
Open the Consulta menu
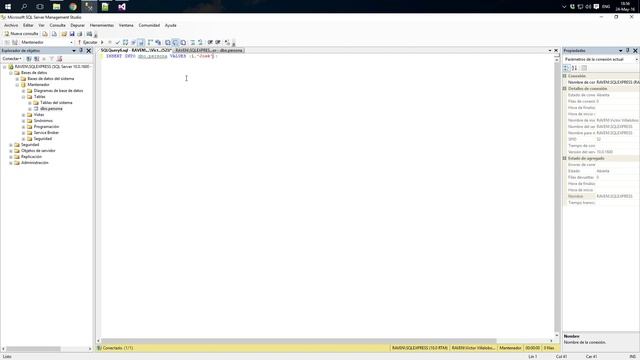click(x=58, y=25)
